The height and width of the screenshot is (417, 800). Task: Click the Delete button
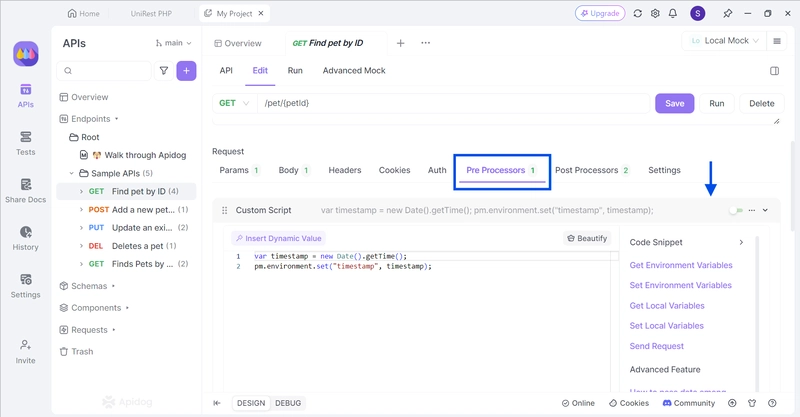click(762, 104)
